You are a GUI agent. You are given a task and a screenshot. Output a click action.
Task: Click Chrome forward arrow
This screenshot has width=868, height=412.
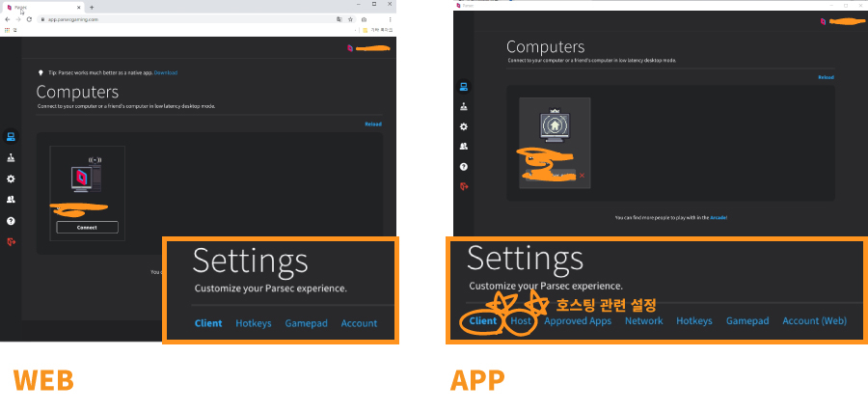18,19
